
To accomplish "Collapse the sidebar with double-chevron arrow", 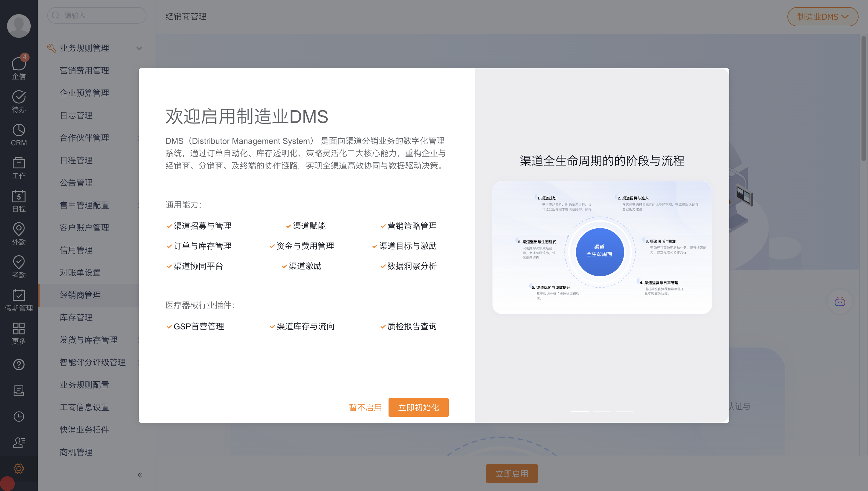I will pyautogui.click(x=140, y=475).
